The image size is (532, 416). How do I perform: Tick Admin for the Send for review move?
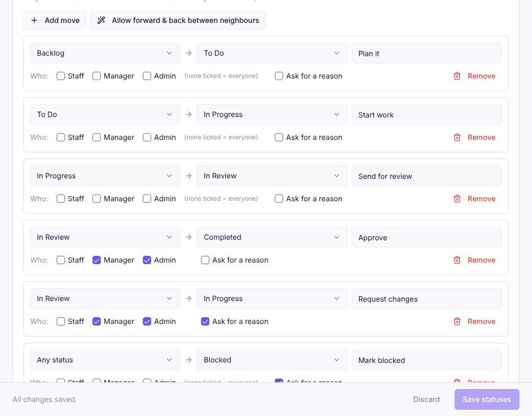[147, 199]
